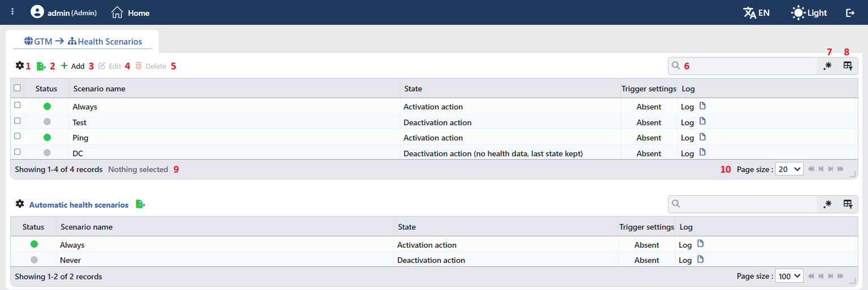
Task: Click Absent trigger setting for Test
Action: (649, 122)
